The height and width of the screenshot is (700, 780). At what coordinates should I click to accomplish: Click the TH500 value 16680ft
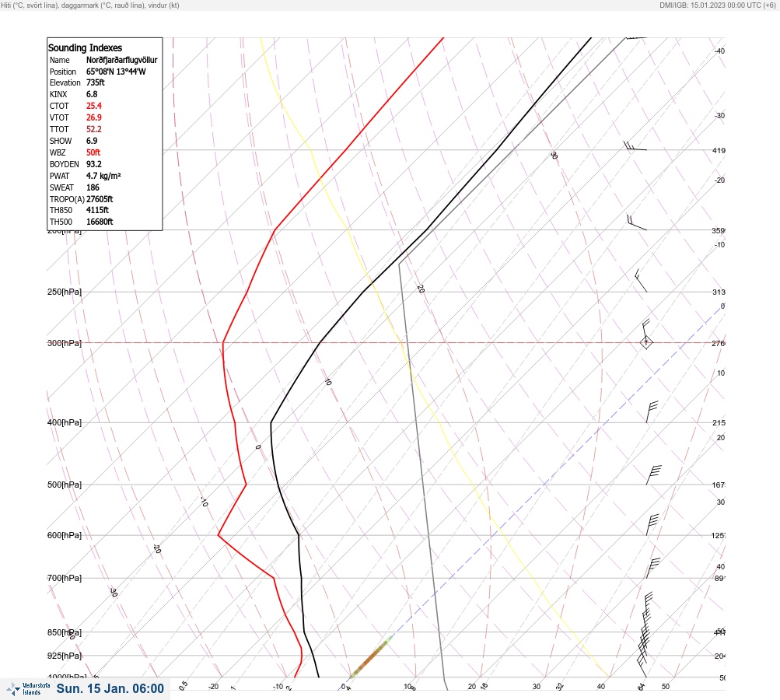100,222
